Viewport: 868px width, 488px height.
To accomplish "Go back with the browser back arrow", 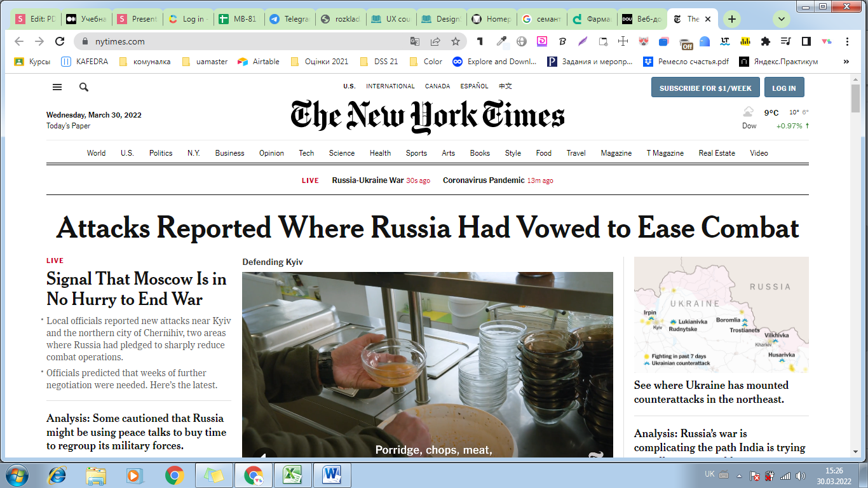I will [19, 41].
